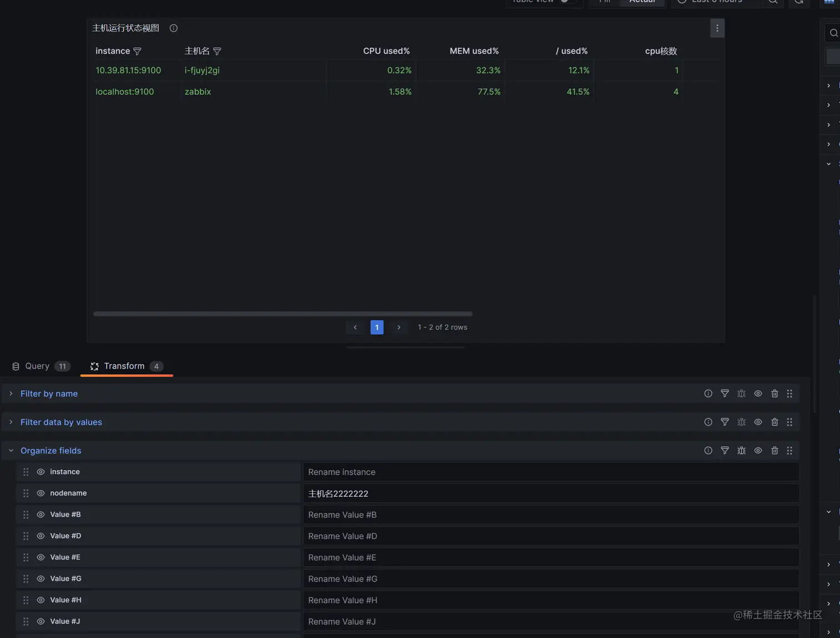
Task: Sort table by MEM used% column
Action: click(x=474, y=51)
